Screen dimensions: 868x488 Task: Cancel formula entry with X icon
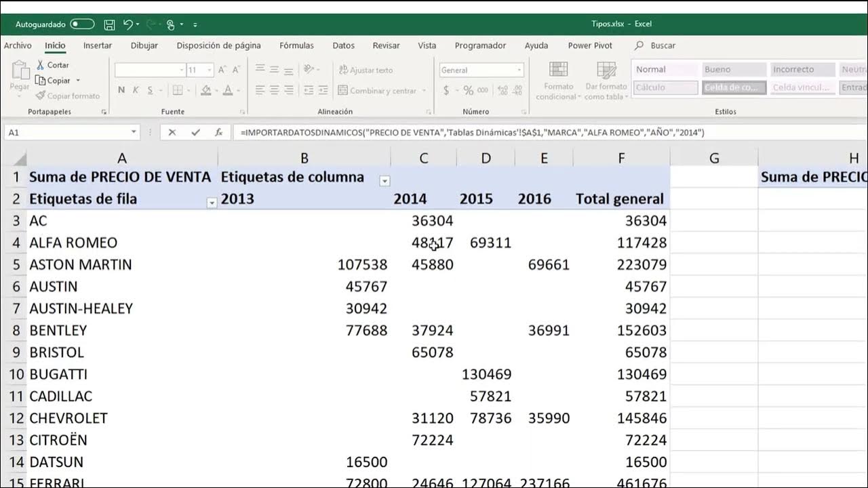(x=172, y=133)
